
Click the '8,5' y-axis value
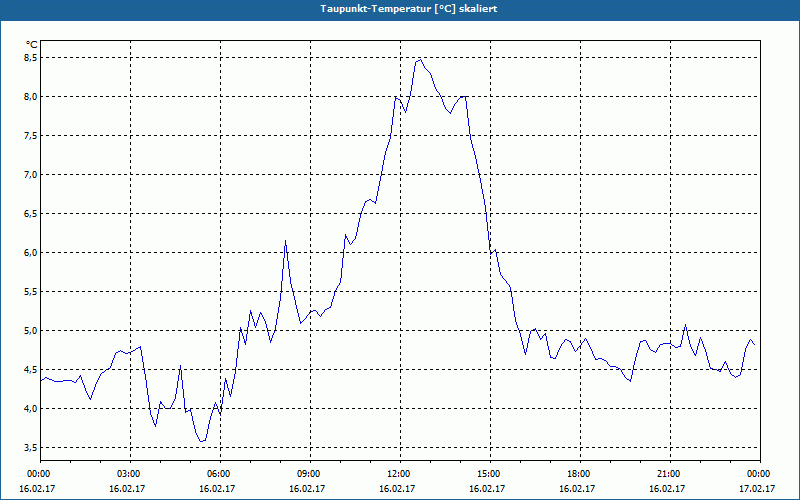click(31, 58)
